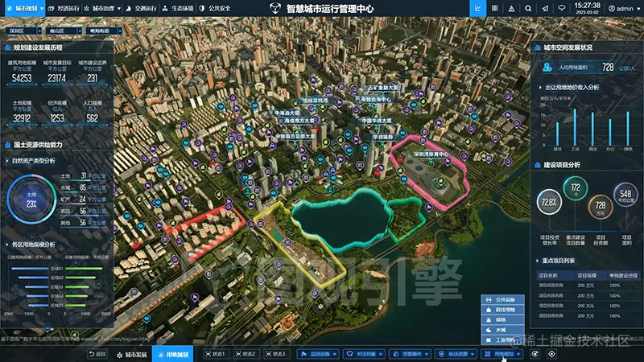Toggle the 公共设施 layer option
This screenshot has height=362, width=644.
(x=502, y=299)
